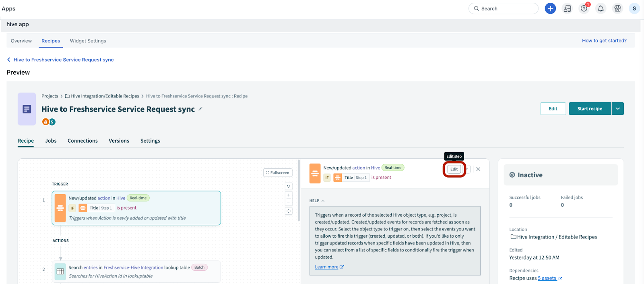The image size is (644, 284).
Task: Open dropdown next to Start recipe
Action: click(617, 109)
